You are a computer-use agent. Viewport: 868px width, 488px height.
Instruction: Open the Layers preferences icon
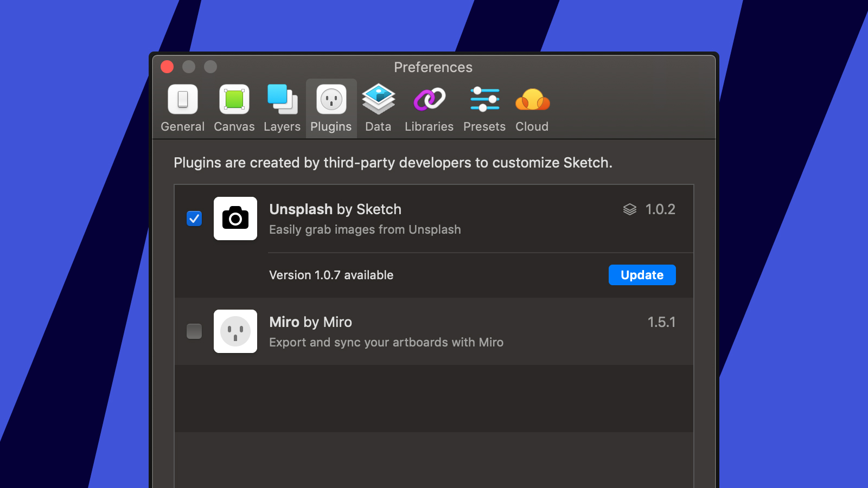pos(282,99)
